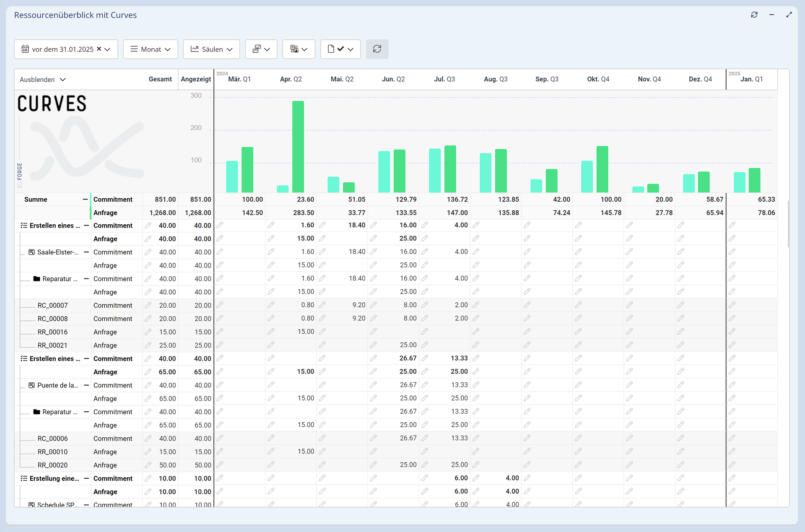Click the Jan. Q1 month header
Image resolution: width=805 pixels, height=532 pixels.
point(751,79)
